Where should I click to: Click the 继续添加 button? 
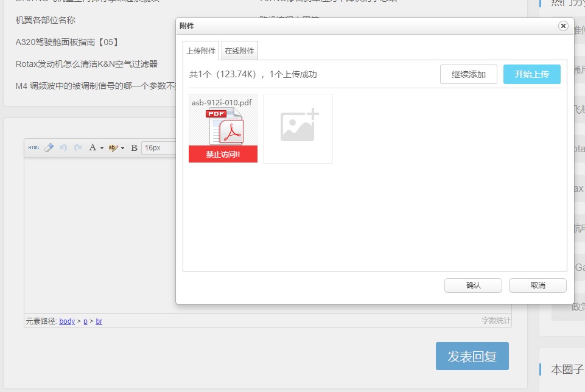469,74
